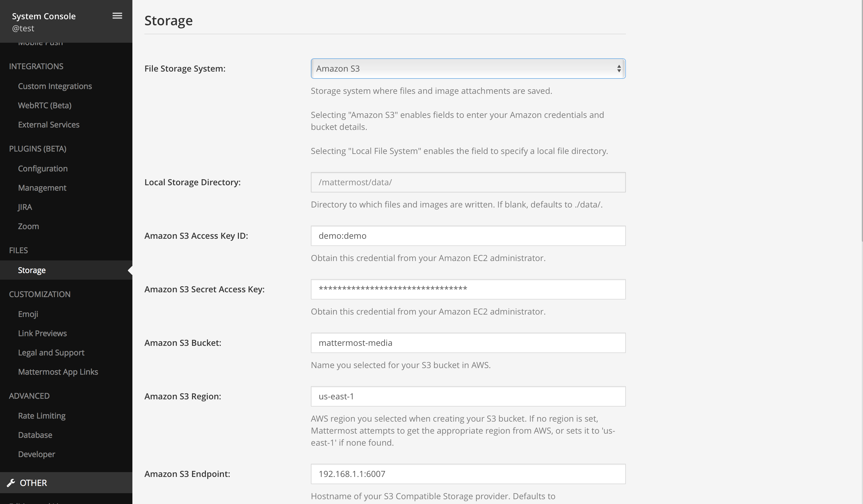Open the INTEGRATIONS sidebar section

(x=36, y=66)
